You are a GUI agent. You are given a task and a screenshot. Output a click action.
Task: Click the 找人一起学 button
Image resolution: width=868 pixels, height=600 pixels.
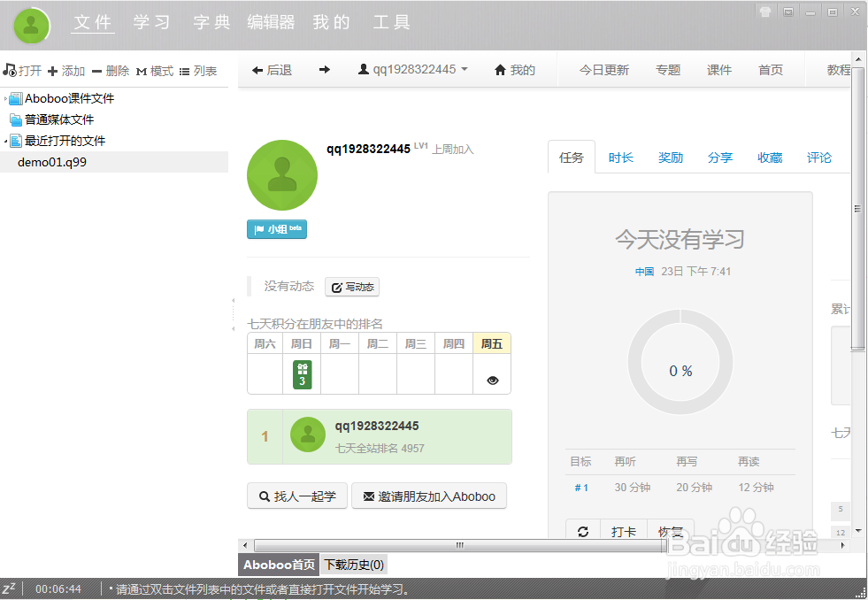tap(297, 496)
